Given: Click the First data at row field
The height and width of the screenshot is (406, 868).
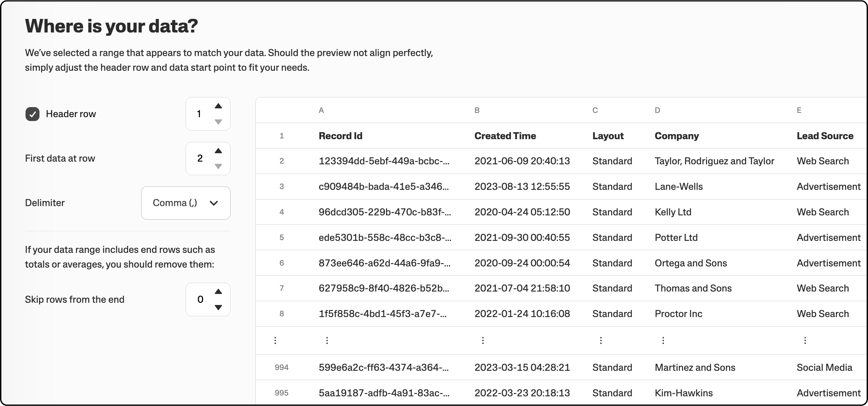Looking at the screenshot, I should [200, 159].
